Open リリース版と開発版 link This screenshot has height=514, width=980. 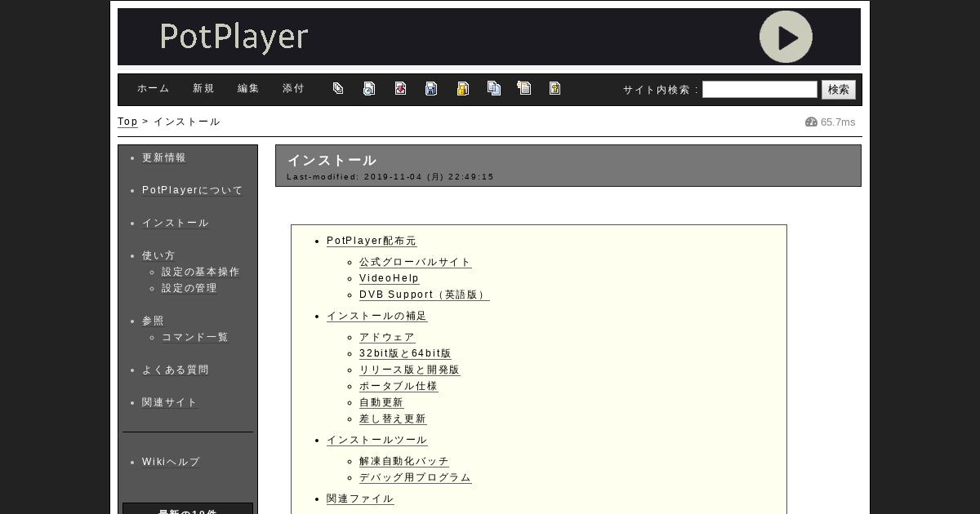pos(410,370)
